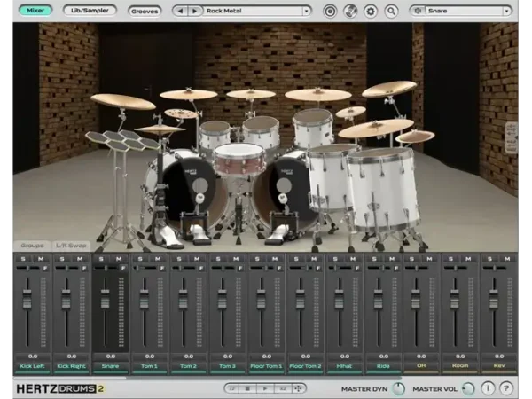Screen dimensions: 532x399
Task: Open the Rock Metal preset dropdown arrow
Action: [x=307, y=11]
